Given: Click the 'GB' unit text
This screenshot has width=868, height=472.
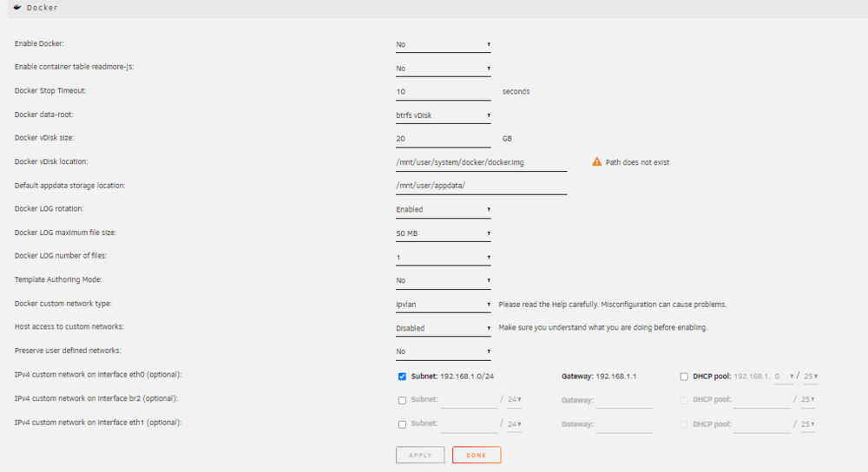Looking at the screenshot, I should 507,138.
